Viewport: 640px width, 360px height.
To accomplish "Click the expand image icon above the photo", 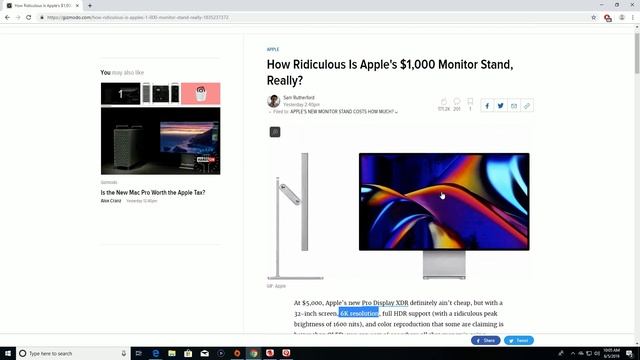I will click(x=275, y=132).
